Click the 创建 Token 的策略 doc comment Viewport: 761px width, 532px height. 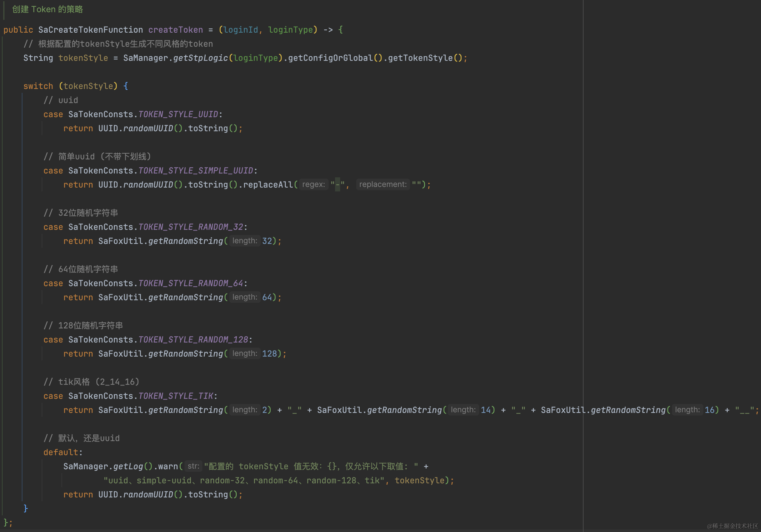coord(47,9)
